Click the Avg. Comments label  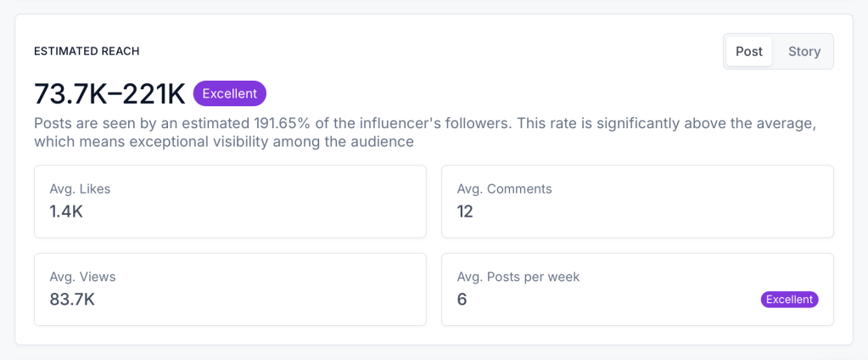pyautogui.click(x=504, y=189)
